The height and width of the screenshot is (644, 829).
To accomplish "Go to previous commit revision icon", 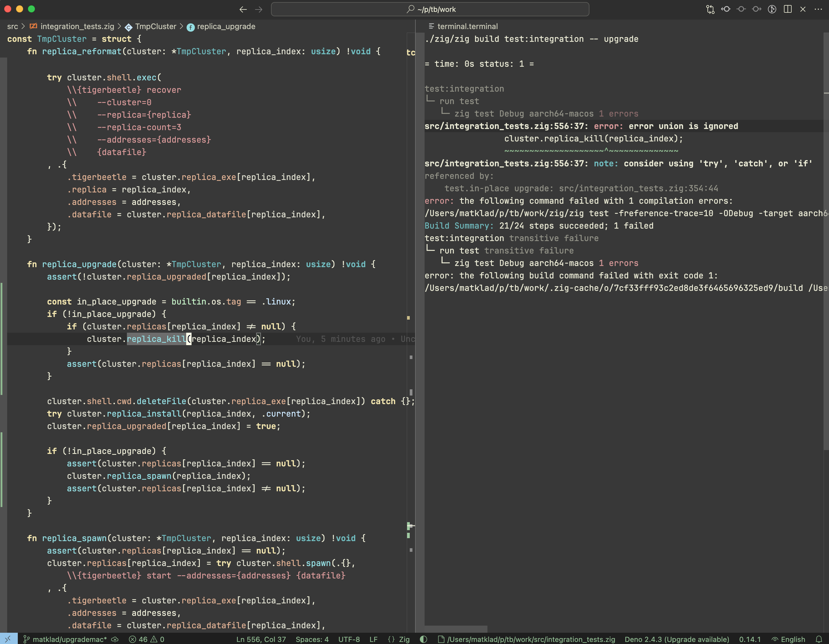I will [726, 9].
